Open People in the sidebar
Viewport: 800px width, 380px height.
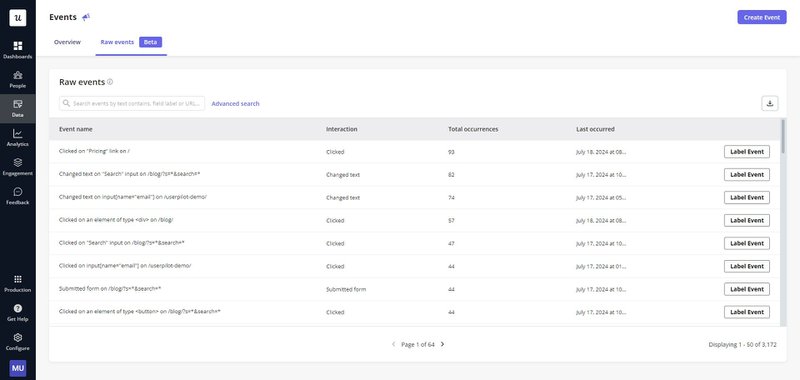coord(17,79)
